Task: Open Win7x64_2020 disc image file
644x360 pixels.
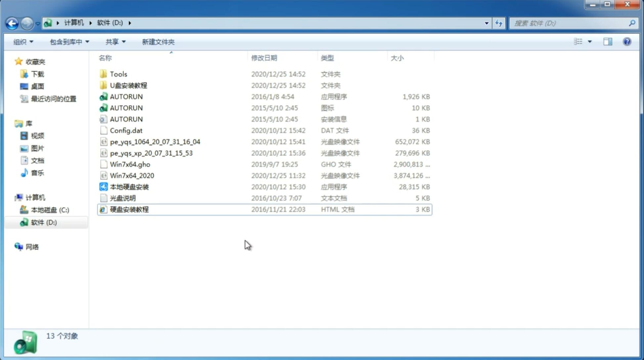Action: point(132,176)
